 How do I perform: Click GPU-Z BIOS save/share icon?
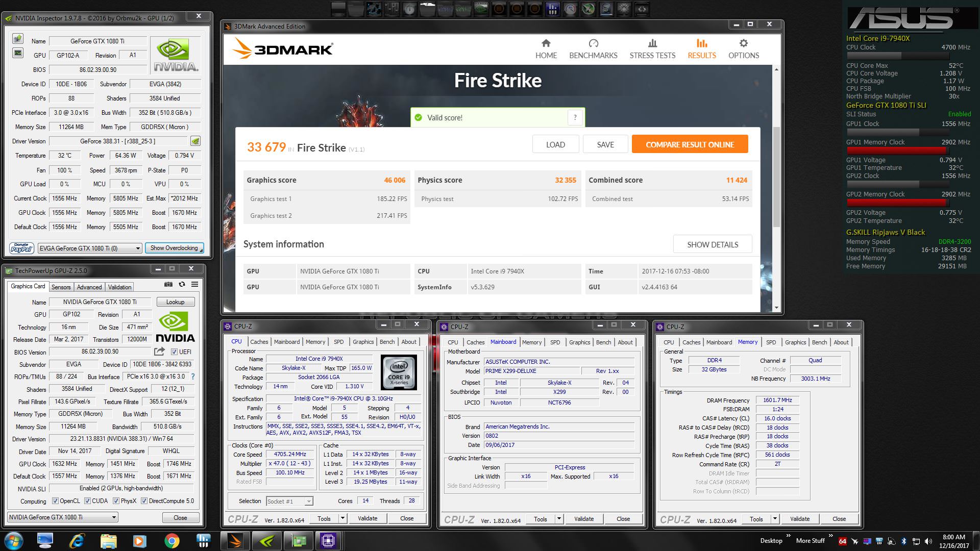click(159, 352)
